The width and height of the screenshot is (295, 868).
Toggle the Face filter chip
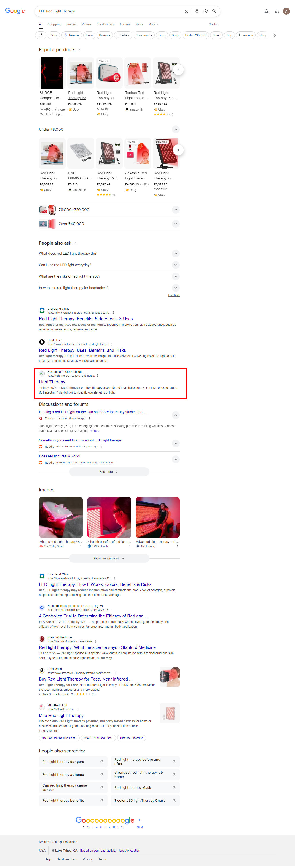pyautogui.click(x=89, y=35)
